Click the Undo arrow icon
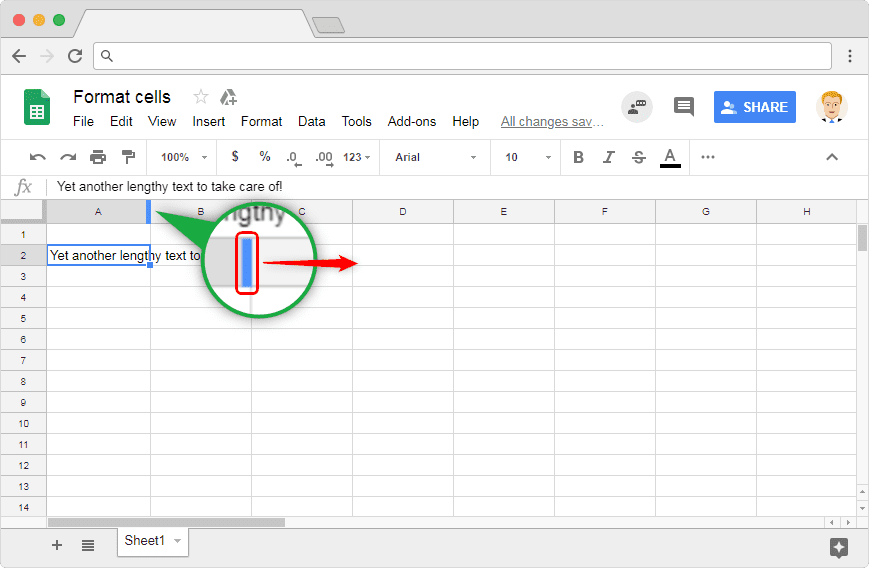The width and height of the screenshot is (869, 568). [x=37, y=157]
